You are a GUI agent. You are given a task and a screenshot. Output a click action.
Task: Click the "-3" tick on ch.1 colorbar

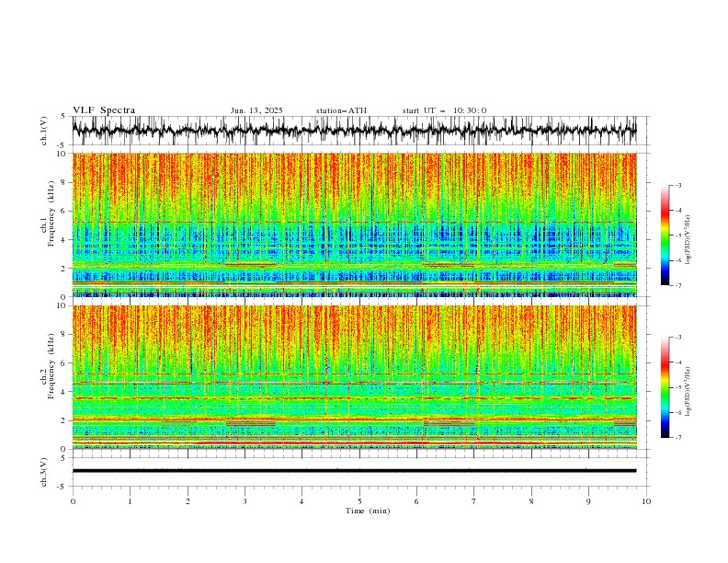click(678, 185)
